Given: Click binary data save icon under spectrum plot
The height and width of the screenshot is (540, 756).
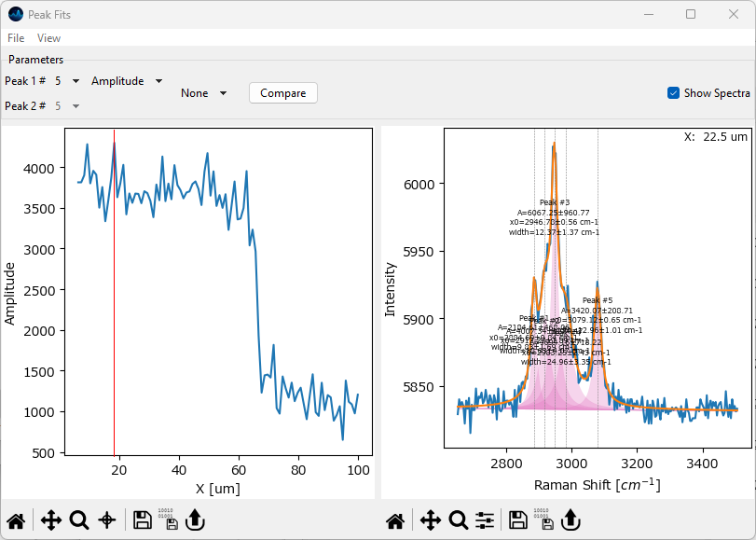Looking at the screenshot, I should pyautogui.click(x=544, y=520).
